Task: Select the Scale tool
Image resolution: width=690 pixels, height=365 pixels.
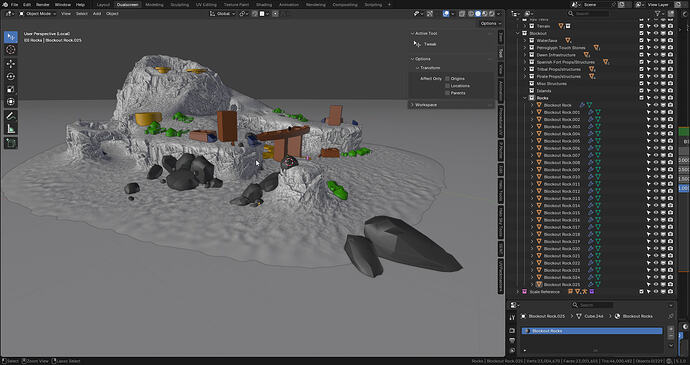Action: click(x=11, y=89)
